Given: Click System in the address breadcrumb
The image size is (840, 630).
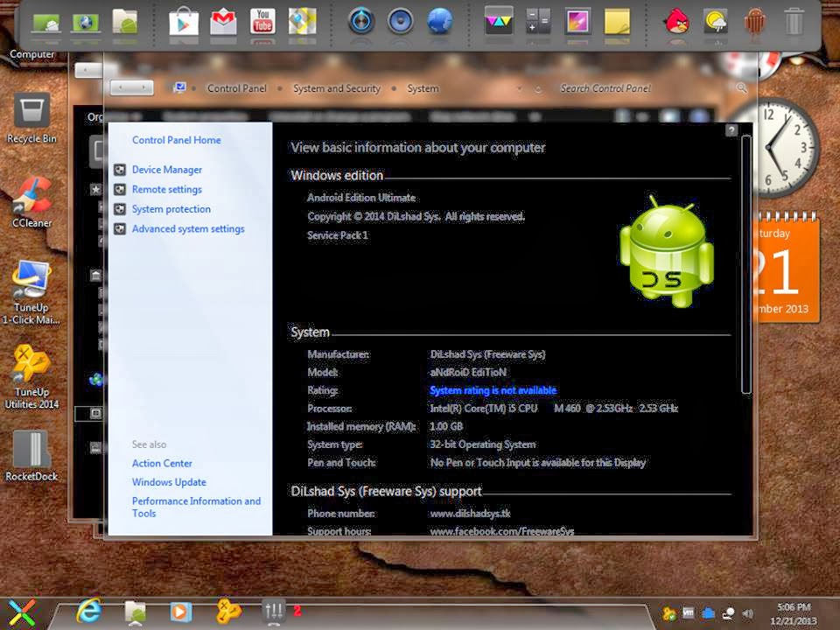Looking at the screenshot, I should click(423, 88).
